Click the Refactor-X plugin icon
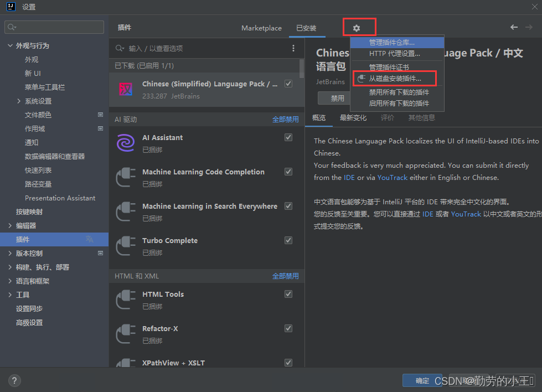Viewport: 542px width, 392px height. tap(126, 333)
